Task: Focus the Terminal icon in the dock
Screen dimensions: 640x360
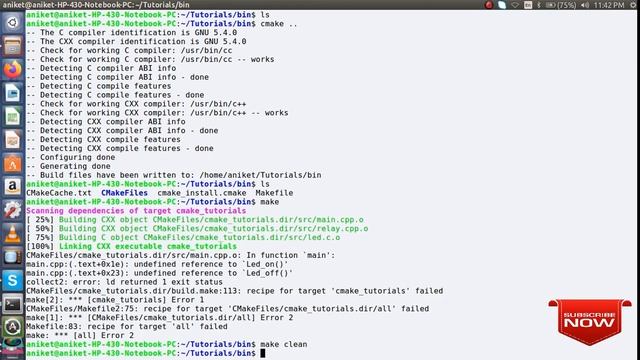Action: (12, 304)
